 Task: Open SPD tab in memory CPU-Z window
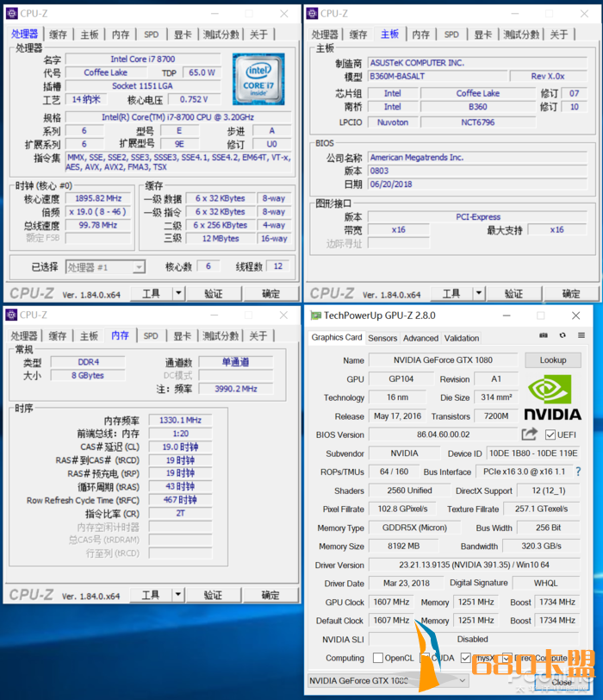[x=151, y=335]
